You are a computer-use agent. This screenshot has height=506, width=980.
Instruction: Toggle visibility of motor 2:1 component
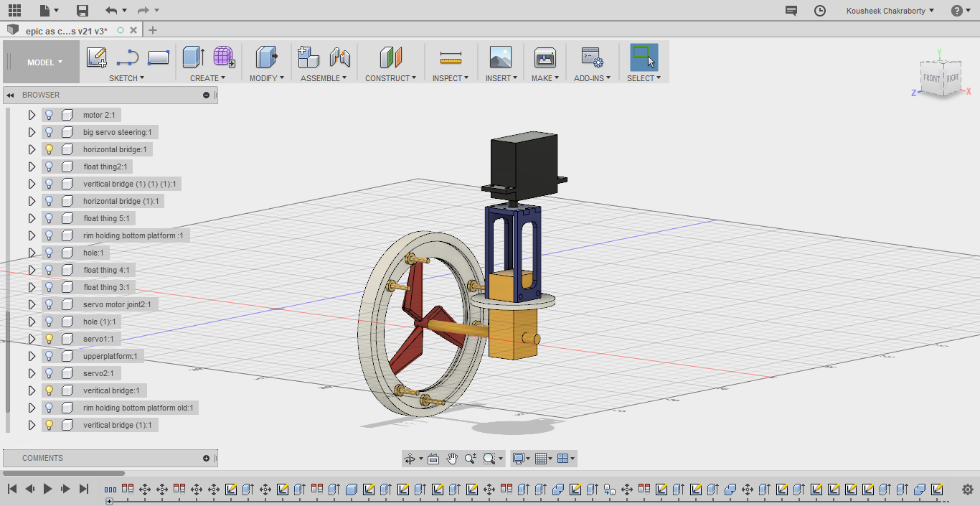pos(49,114)
